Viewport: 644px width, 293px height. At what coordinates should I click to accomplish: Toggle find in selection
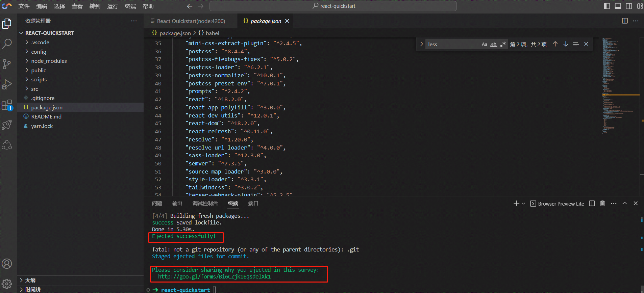[576, 44]
